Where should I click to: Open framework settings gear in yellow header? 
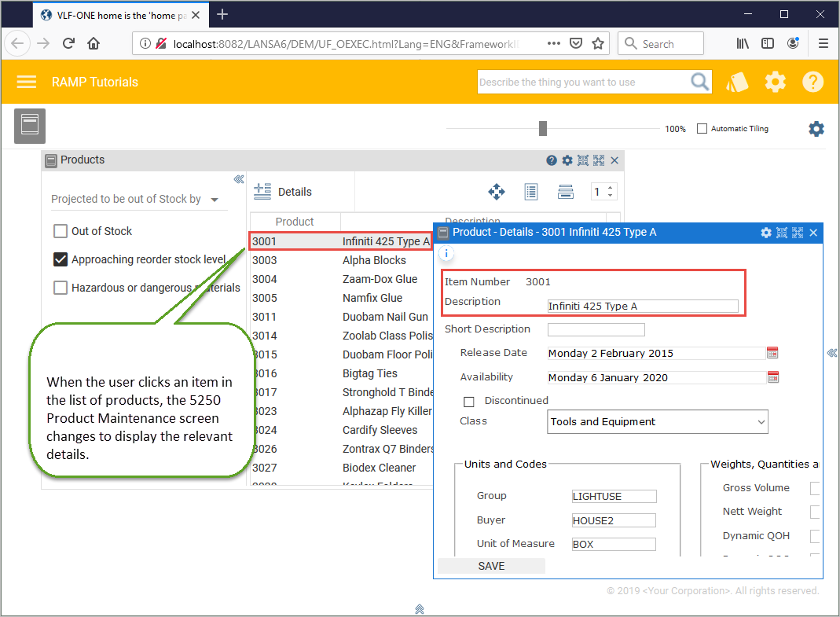point(776,82)
